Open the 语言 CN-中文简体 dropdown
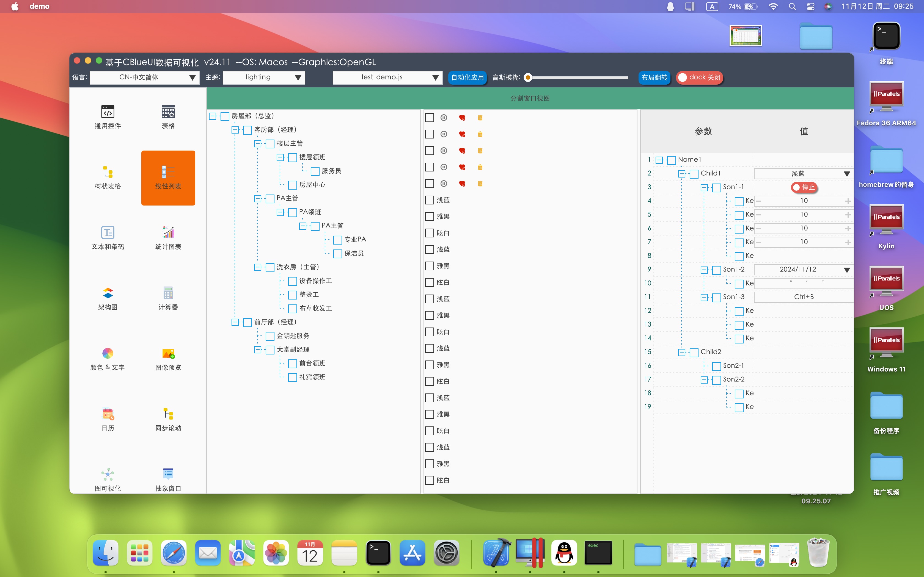The image size is (924, 577). [144, 77]
